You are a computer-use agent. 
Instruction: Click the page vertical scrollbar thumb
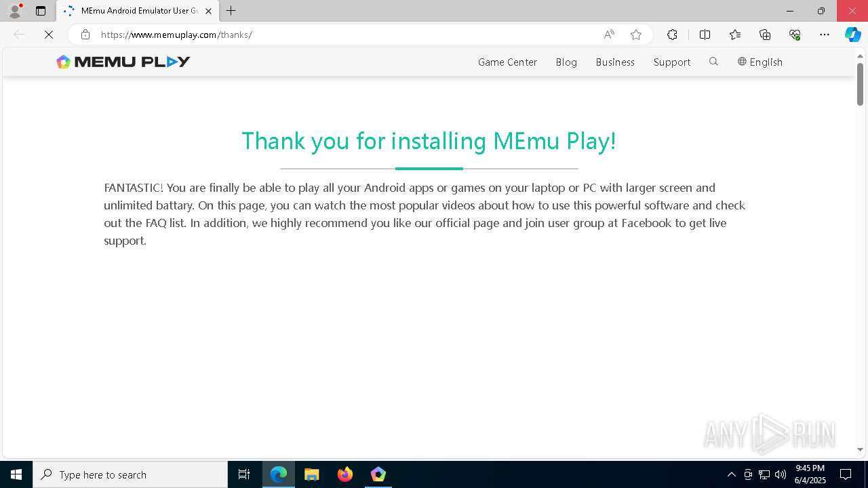click(x=860, y=84)
